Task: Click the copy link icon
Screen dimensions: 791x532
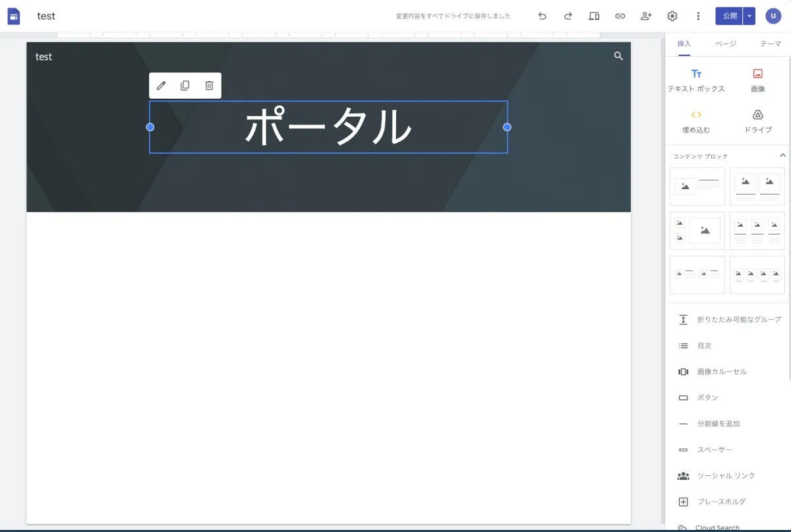Action: coord(620,16)
